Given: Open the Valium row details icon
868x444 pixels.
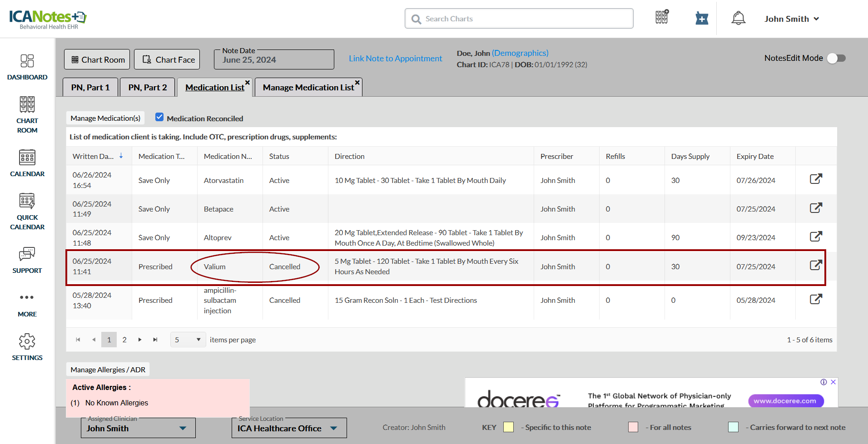Looking at the screenshot, I should pyautogui.click(x=816, y=266).
